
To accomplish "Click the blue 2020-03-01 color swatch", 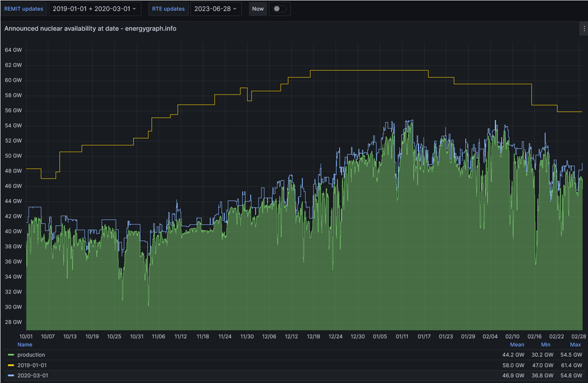I will [11, 376].
